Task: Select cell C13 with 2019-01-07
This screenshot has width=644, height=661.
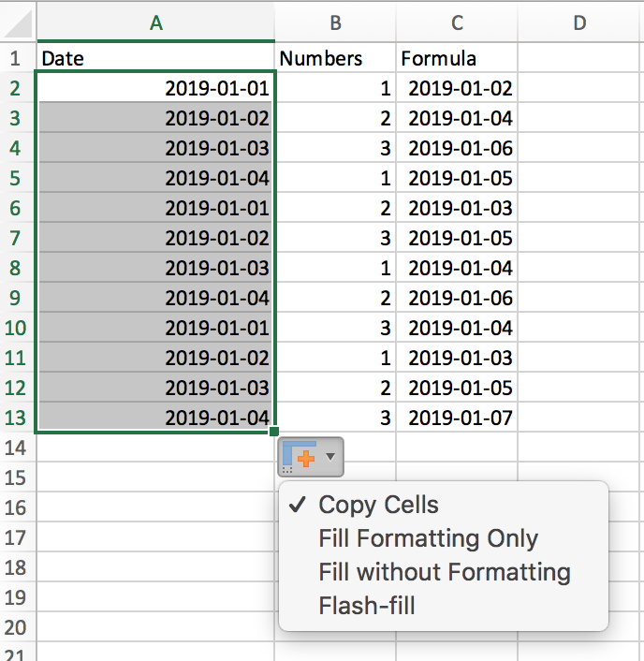Action: coord(457,419)
